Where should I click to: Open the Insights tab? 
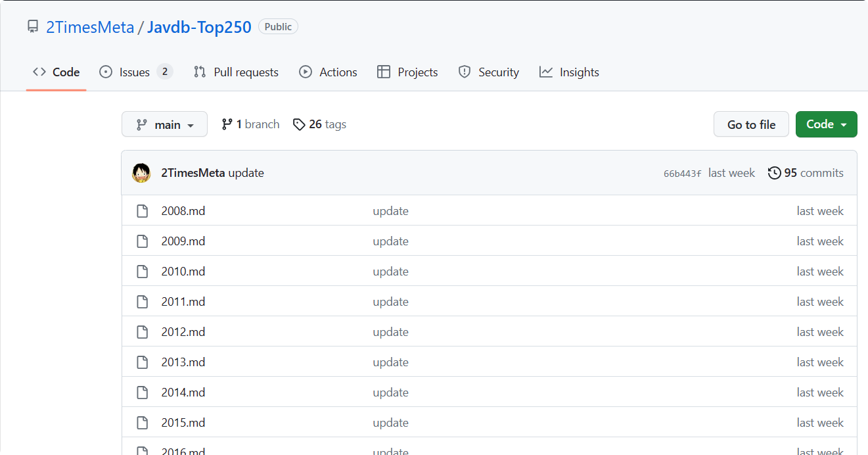click(569, 72)
